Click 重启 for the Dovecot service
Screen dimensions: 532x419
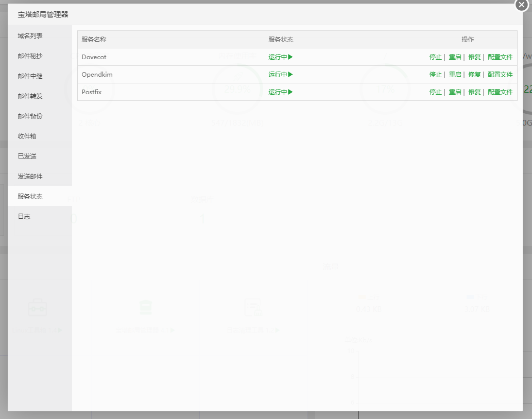click(455, 57)
